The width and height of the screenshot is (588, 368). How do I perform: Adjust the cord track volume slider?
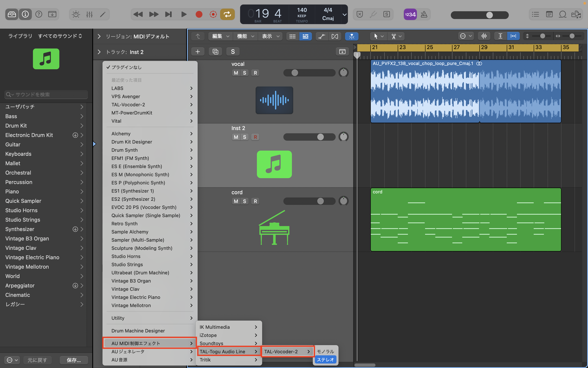pos(309,201)
